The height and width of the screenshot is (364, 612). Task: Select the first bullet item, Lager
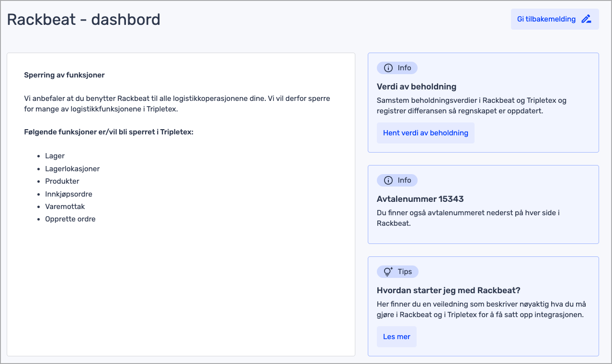(x=55, y=156)
